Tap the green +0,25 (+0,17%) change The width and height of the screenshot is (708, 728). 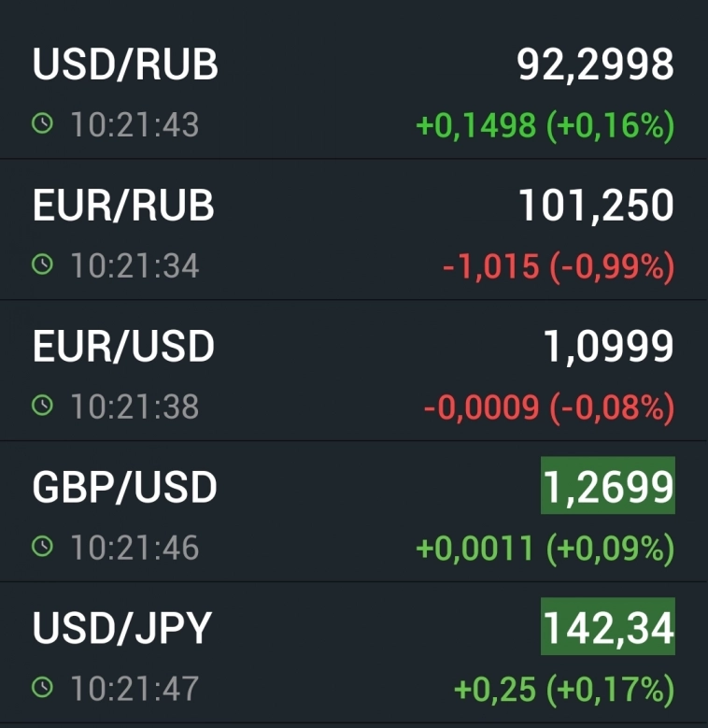pyautogui.click(x=563, y=690)
